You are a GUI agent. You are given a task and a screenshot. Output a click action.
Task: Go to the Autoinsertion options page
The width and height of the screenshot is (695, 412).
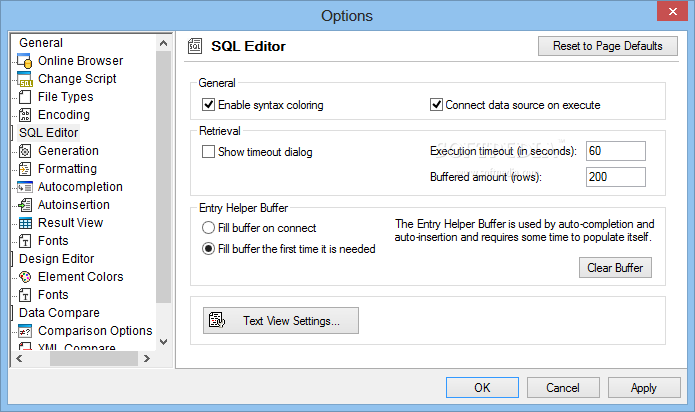(x=74, y=205)
